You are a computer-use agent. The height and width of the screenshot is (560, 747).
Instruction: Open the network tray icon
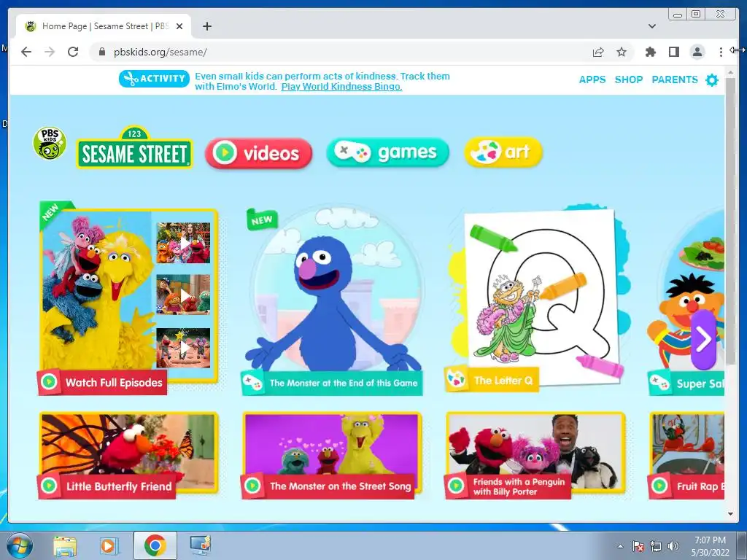click(x=656, y=546)
